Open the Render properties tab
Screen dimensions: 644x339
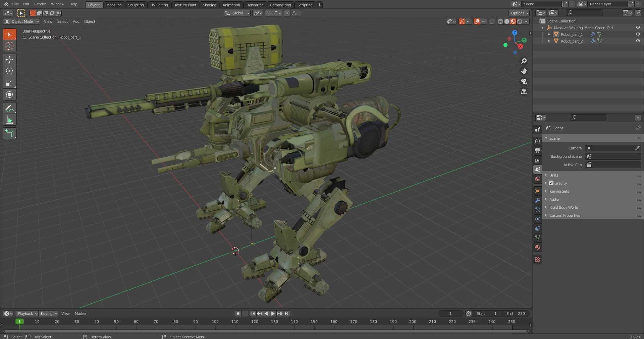(x=538, y=141)
